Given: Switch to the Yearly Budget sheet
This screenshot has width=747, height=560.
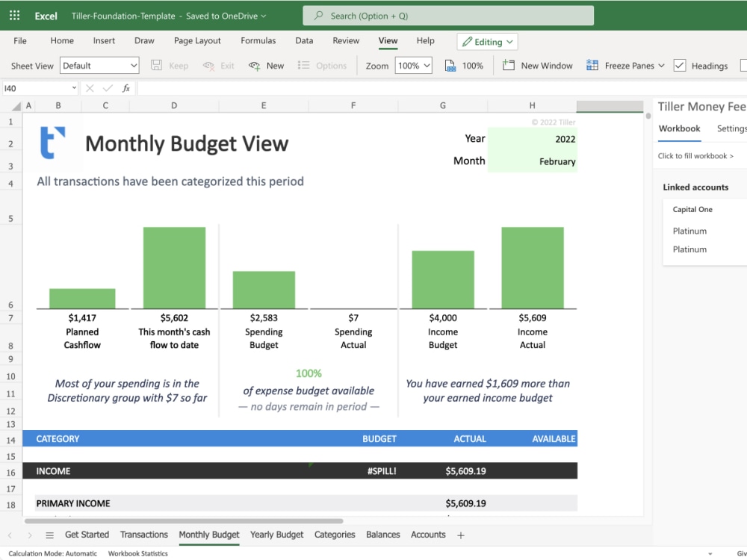Looking at the screenshot, I should point(277,535).
